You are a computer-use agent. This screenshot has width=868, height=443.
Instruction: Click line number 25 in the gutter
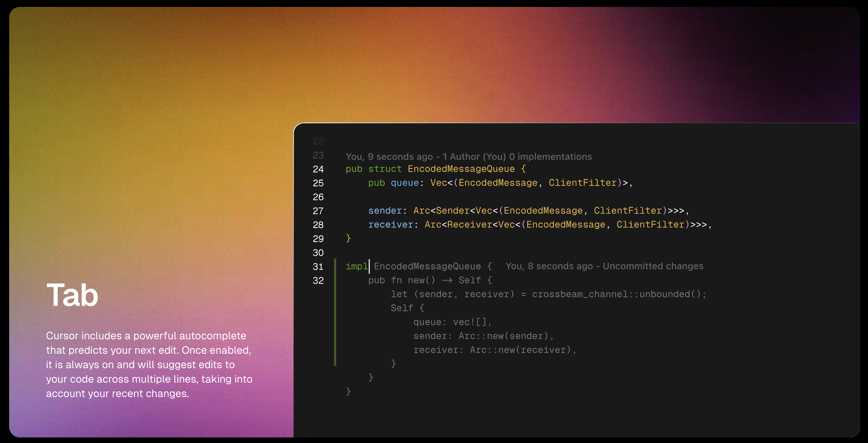point(318,183)
